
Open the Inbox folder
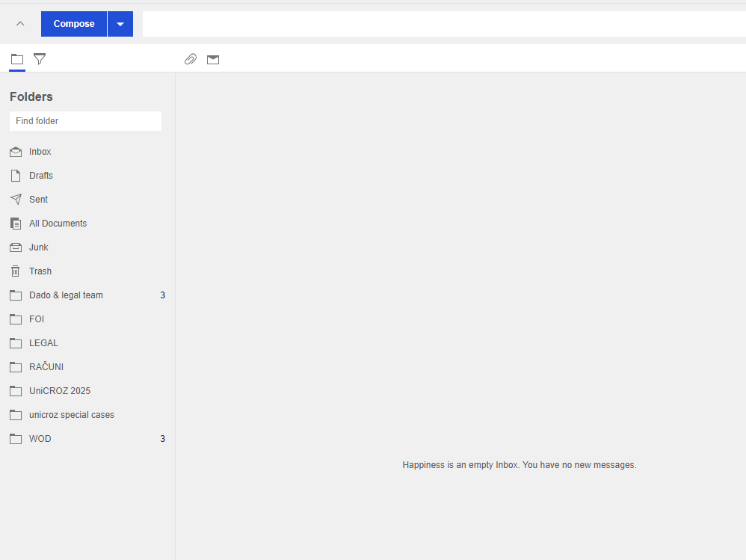pyautogui.click(x=87, y=152)
